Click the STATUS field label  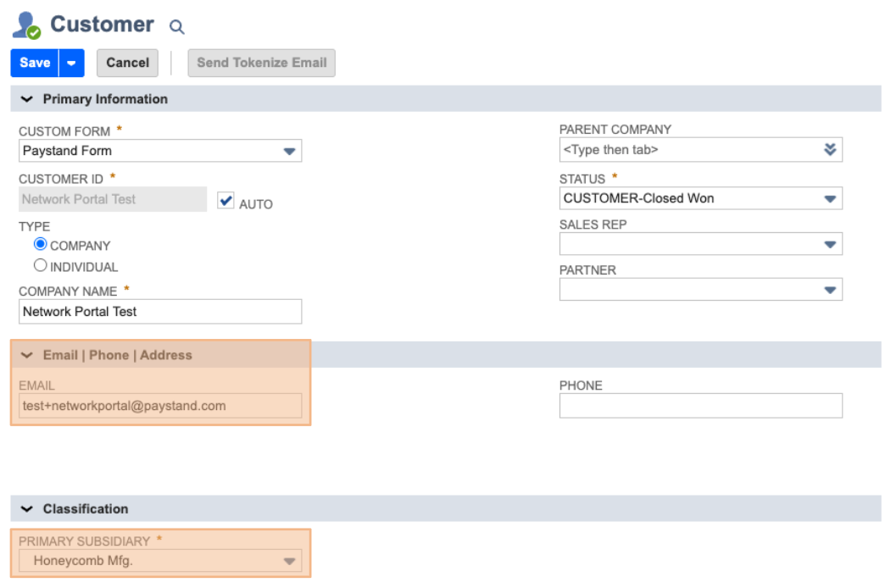[x=582, y=180]
